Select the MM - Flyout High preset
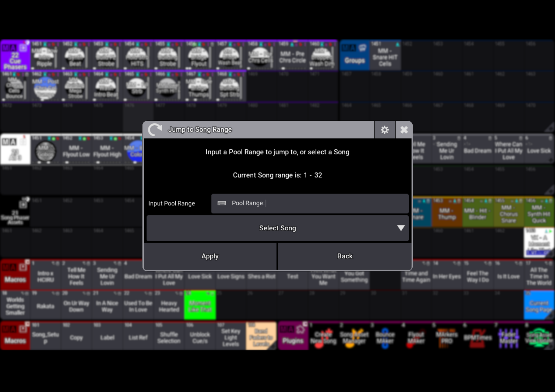 (x=107, y=150)
